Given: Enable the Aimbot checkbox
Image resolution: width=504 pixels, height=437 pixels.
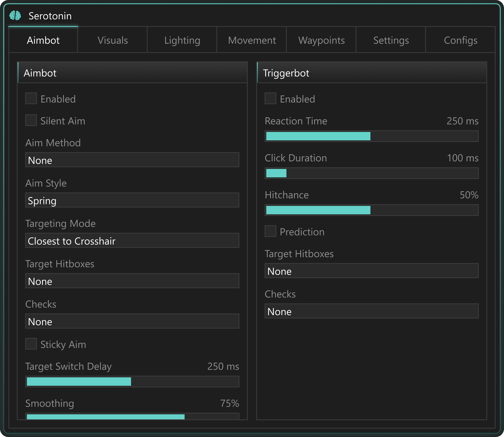Looking at the screenshot, I should pos(31,99).
